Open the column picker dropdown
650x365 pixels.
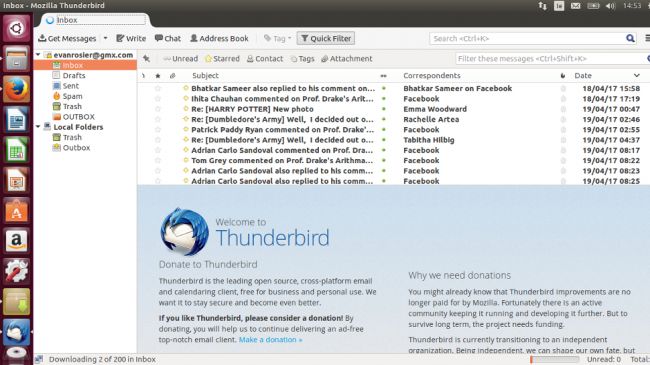[637, 75]
